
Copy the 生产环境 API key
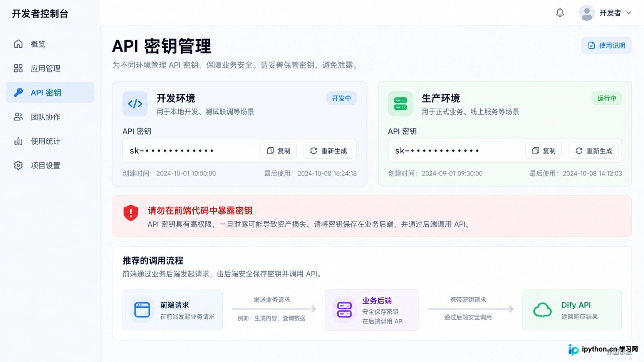(x=543, y=151)
